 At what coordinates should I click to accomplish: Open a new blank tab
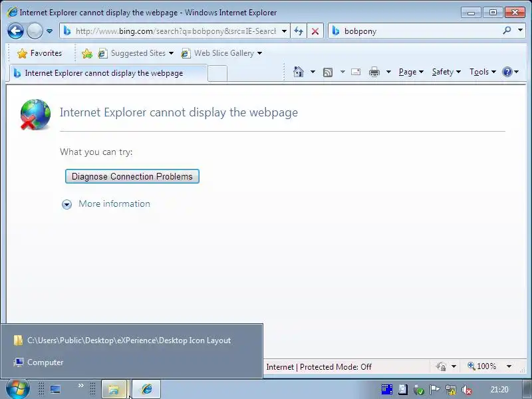pos(217,73)
